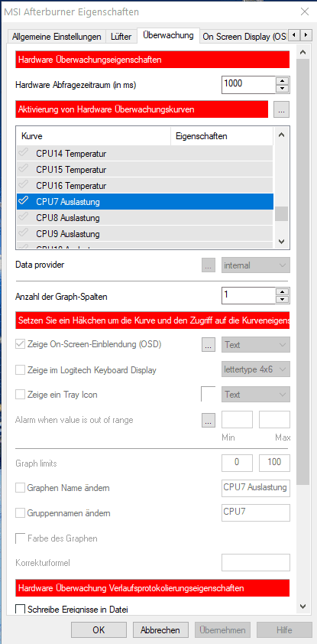Screen dimensions: 317x644
Task: Enable Zeige ein Tray Icon checkbox
Action: point(20,395)
